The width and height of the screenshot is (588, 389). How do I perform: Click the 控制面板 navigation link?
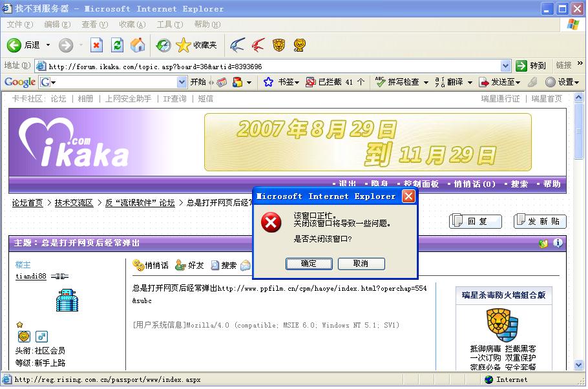click(x=421, y=184)
